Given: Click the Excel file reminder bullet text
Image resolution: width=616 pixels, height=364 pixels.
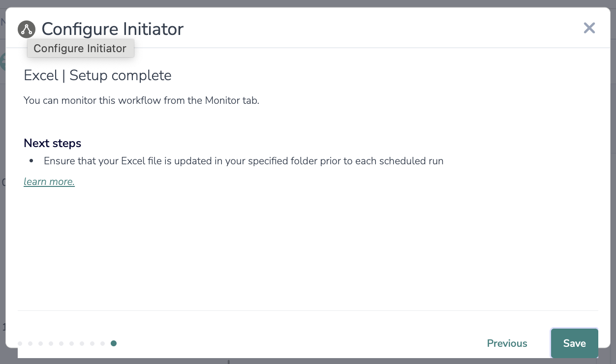Looking at the screenshot, I should [x=244, y=161].
